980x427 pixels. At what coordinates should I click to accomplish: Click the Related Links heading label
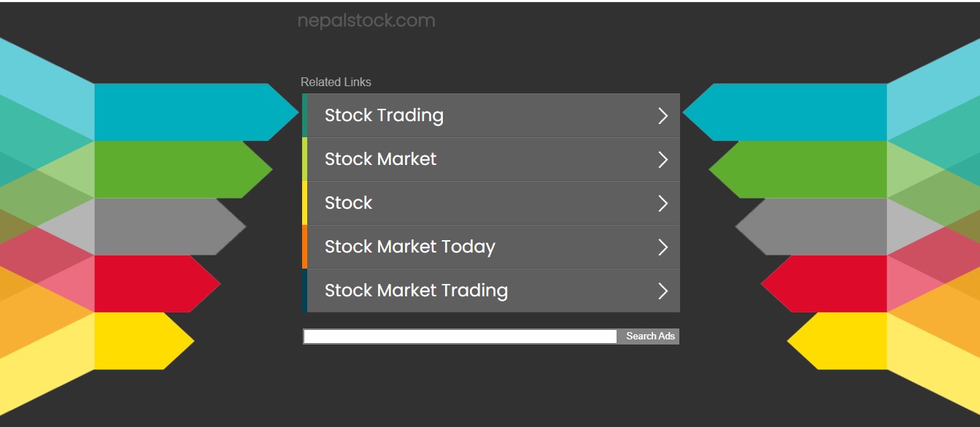pos(336,82)
